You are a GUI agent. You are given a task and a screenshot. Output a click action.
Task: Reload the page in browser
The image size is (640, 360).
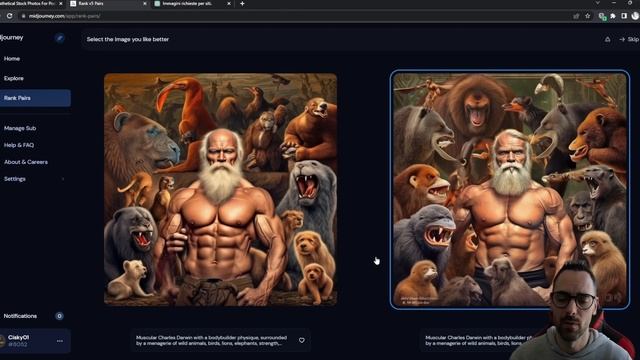[x=9, y=16]
